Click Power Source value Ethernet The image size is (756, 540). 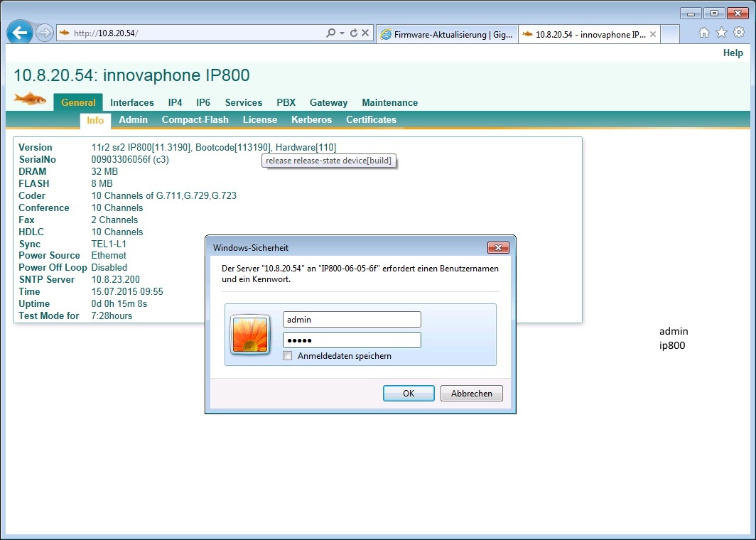[x=109, y=255]
